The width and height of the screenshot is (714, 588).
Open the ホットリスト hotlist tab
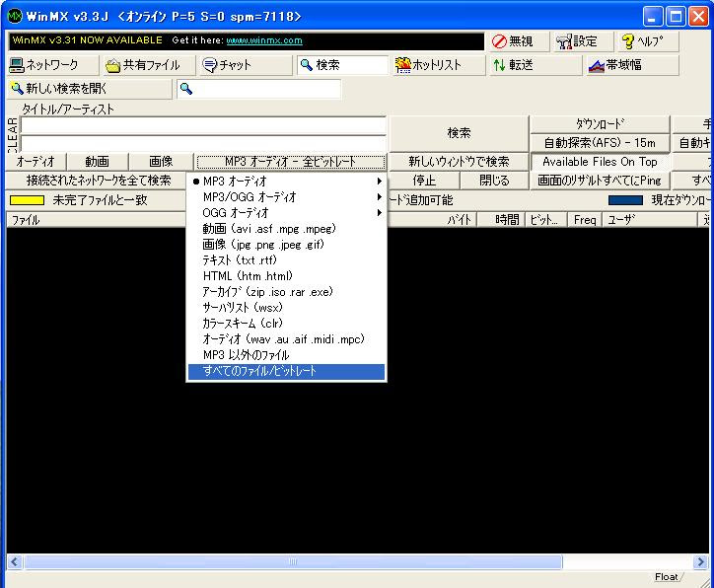tap(439, 65)
